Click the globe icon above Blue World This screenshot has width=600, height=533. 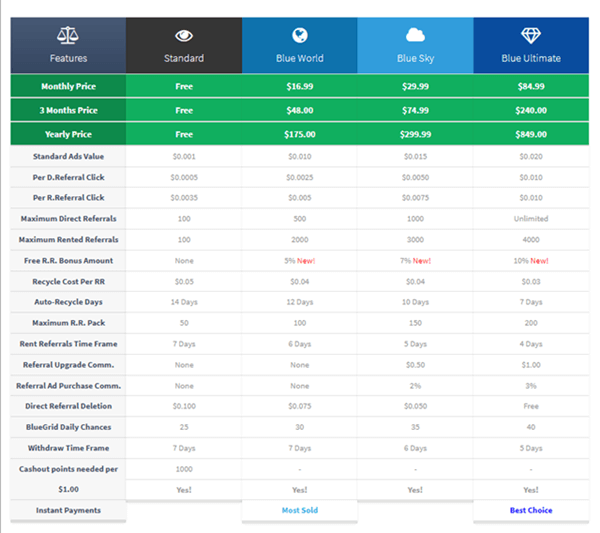300,36
